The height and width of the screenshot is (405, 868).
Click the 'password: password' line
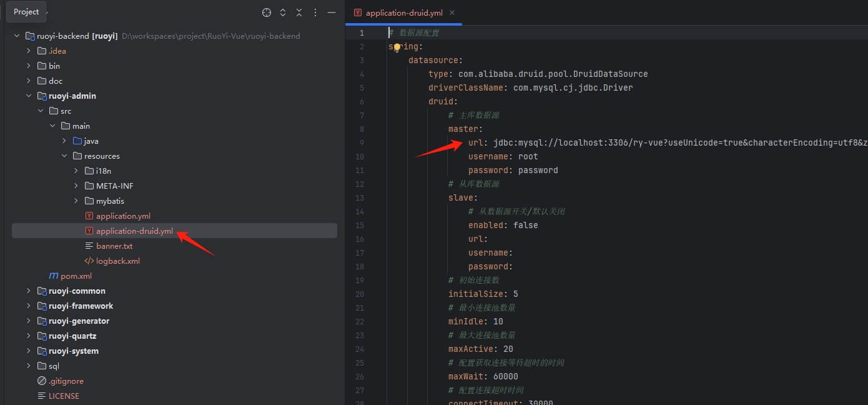(x=513, y=170)
